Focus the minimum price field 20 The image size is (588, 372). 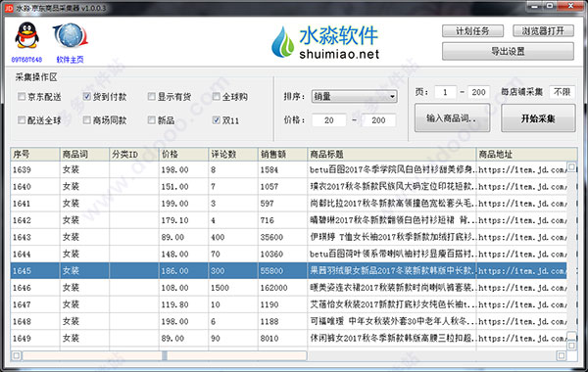point(329,120)
